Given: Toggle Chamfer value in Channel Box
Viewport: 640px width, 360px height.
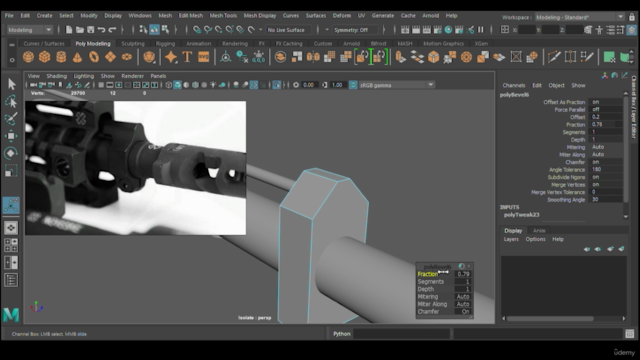Looking at the screenshot, I should tap(606, 162).
